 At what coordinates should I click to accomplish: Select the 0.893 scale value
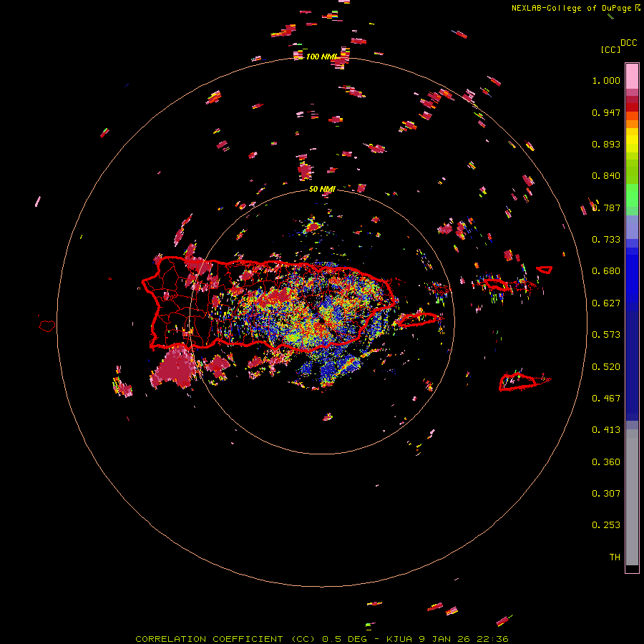click(606, 144)
